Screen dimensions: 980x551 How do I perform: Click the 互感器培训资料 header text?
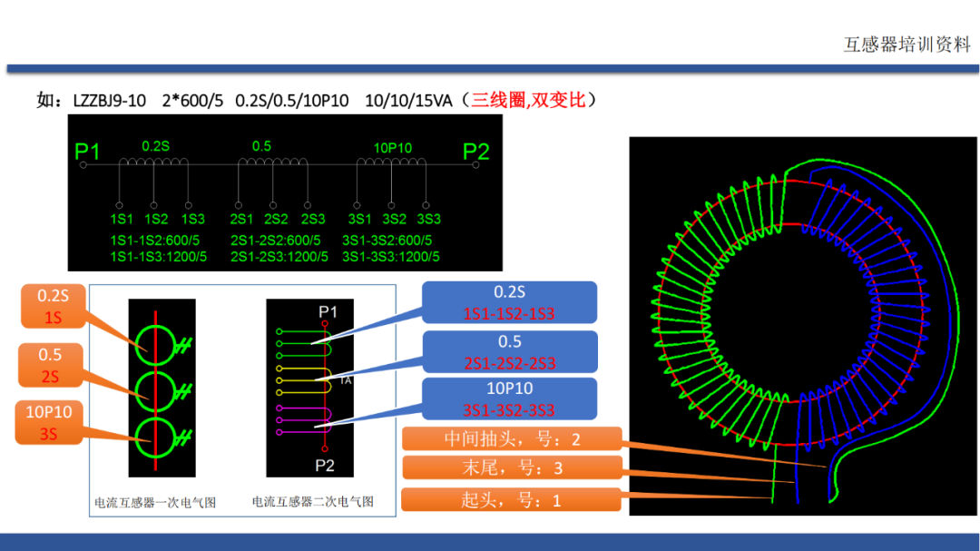pos(906,44)
